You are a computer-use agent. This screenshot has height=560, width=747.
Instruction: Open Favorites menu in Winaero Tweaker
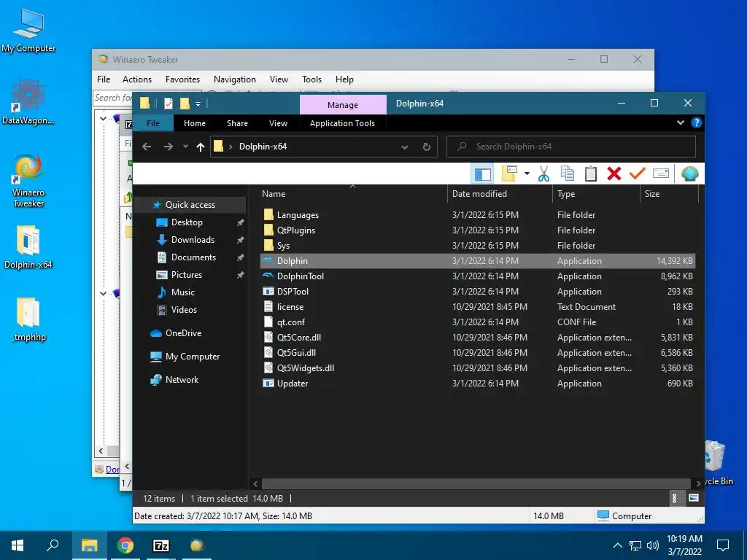[x=182, y=79]
